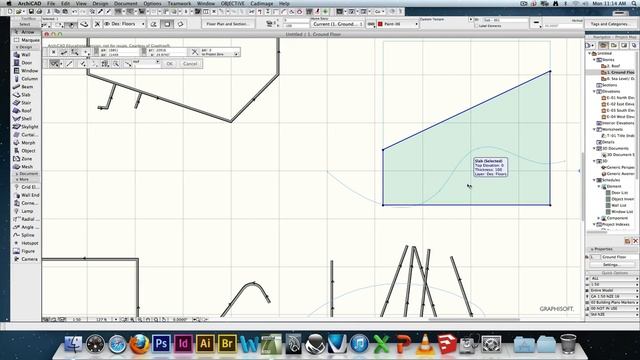This screenshot has height=360, width=640.
Task: Choose the Door tool
Action: [26, 63]
